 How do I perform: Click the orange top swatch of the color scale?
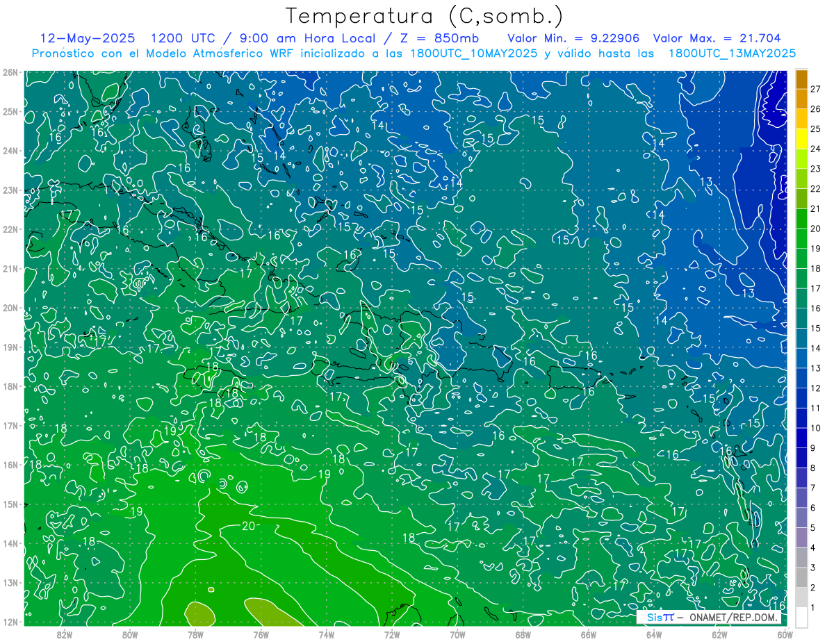(801, 79)
